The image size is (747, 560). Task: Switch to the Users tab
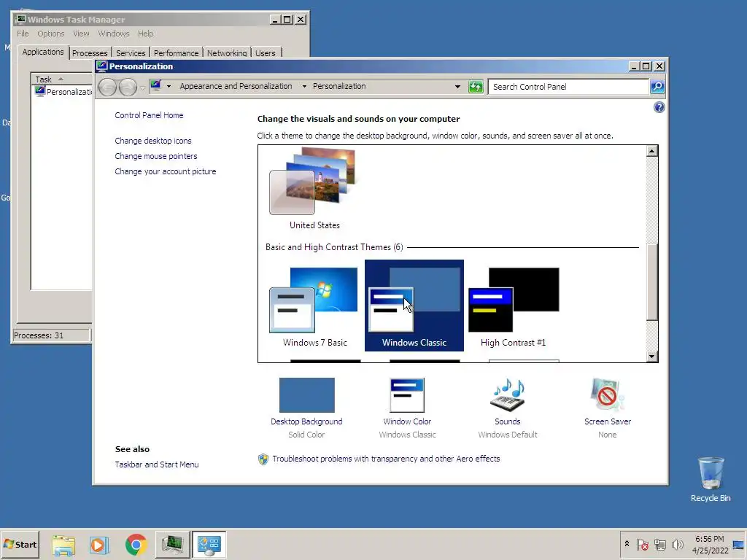coord(265,52)
